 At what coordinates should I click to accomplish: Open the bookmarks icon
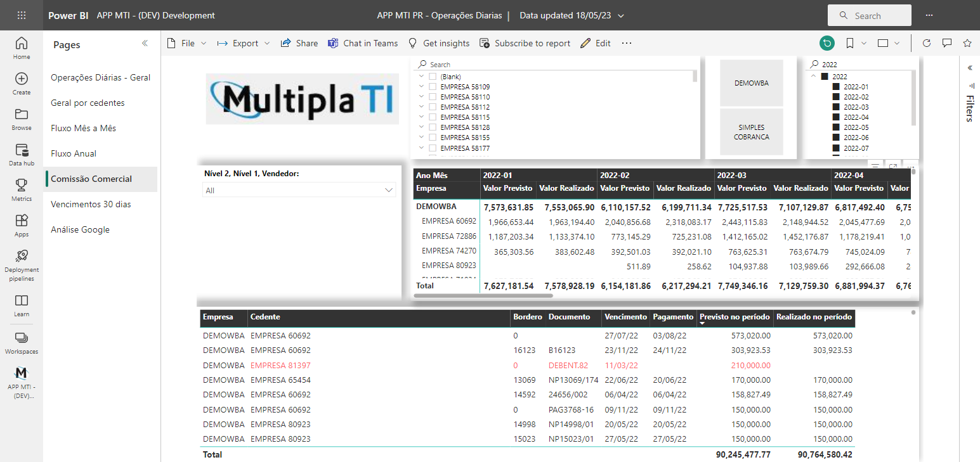(x=850, y=43)
